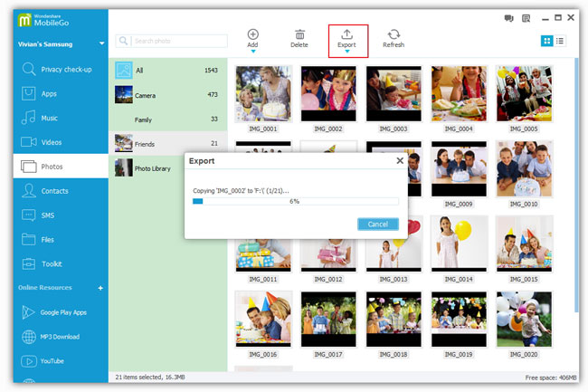Viewport: 588px width, 392px height.
Task: Select thumbnail IMG_0020
Action: tap(524, 320)
